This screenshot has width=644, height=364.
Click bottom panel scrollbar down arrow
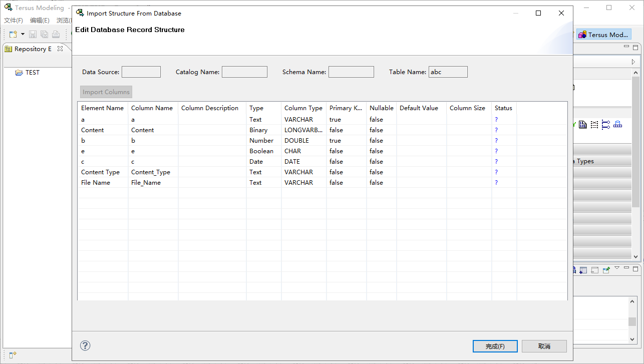632,339
